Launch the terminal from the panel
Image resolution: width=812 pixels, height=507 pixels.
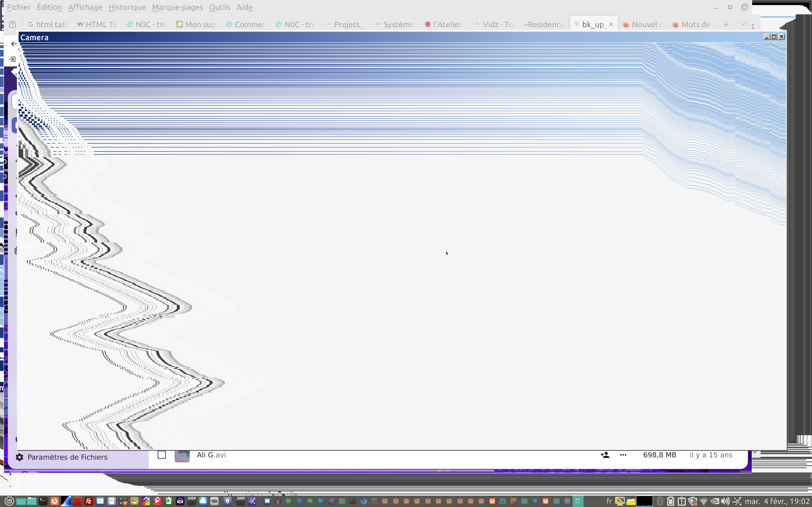point(43,501)
